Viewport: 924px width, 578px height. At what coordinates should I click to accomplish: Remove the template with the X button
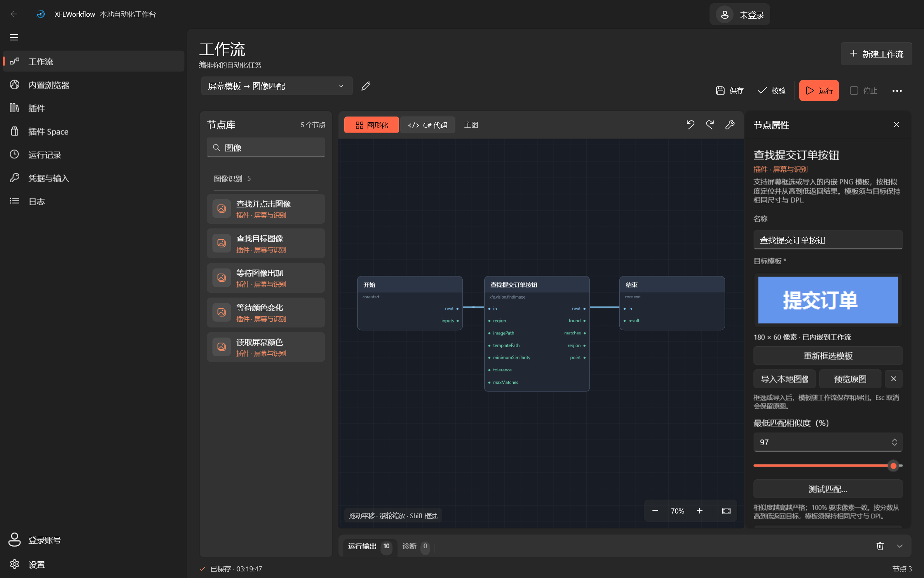893,379
